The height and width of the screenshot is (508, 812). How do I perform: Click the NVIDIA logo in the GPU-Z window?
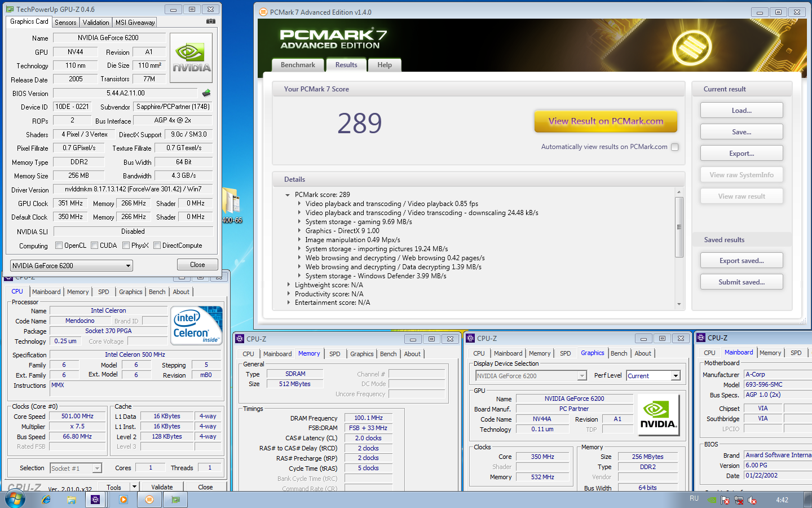(x=191, y=58)
